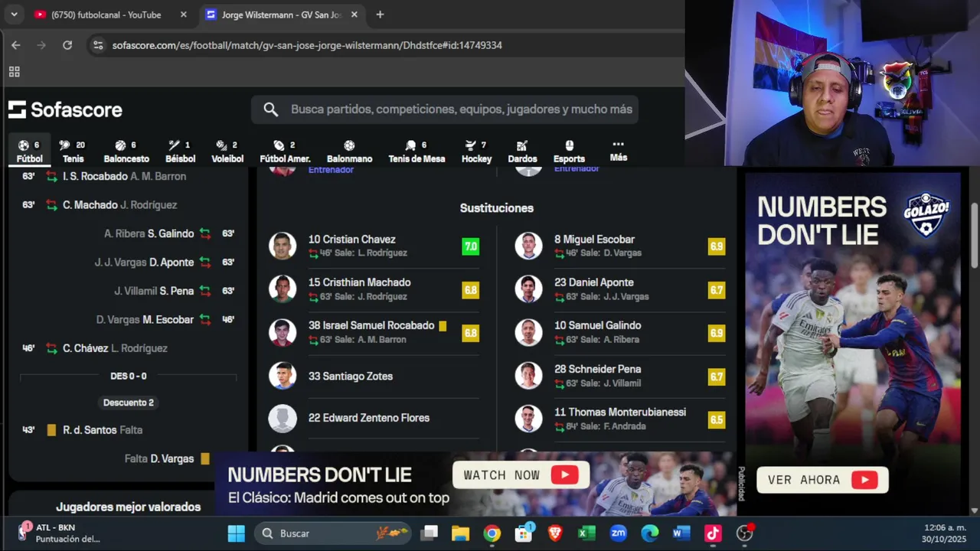Click Schneider Pena 6.7 rating badge
This screenshot has height=551, width=980.
coord(717,377)
